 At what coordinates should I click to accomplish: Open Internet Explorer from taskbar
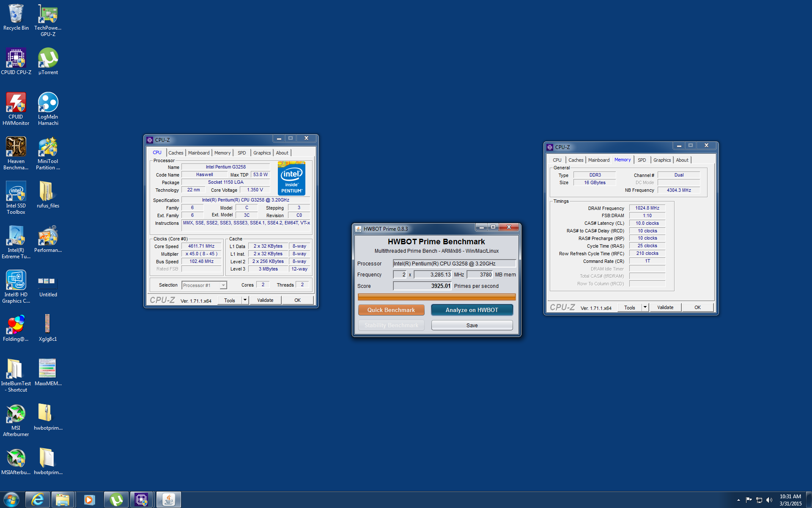[38, 500]
